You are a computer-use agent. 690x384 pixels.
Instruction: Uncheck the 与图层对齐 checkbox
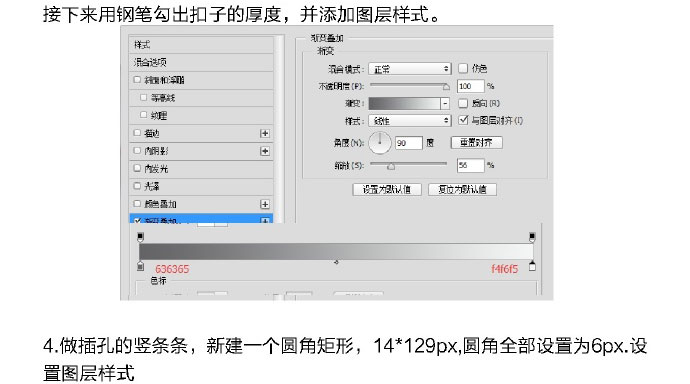point(462,120)
